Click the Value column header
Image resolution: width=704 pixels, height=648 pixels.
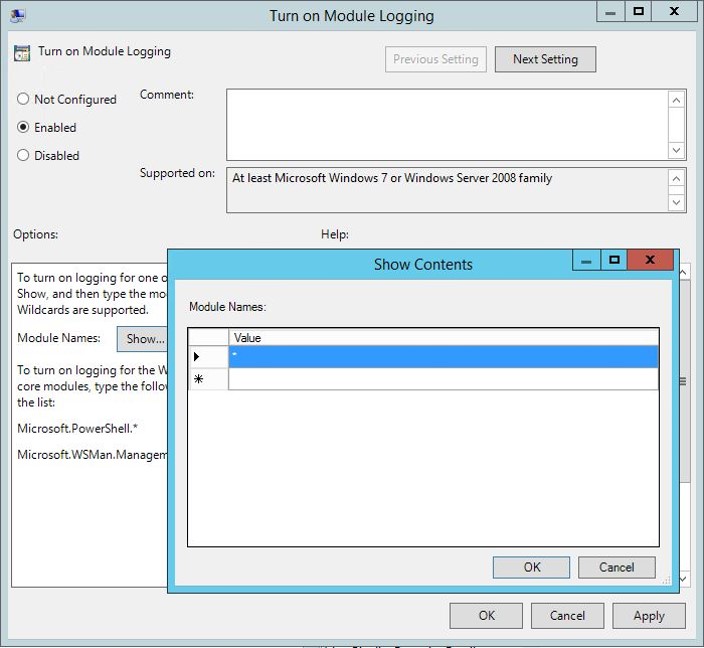click(x=443, y=338)
